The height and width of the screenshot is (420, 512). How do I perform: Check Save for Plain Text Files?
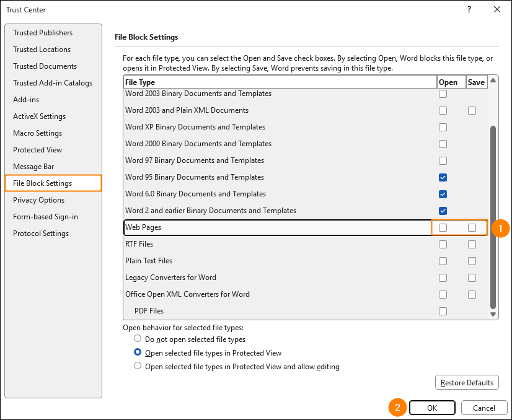(472, 261)
